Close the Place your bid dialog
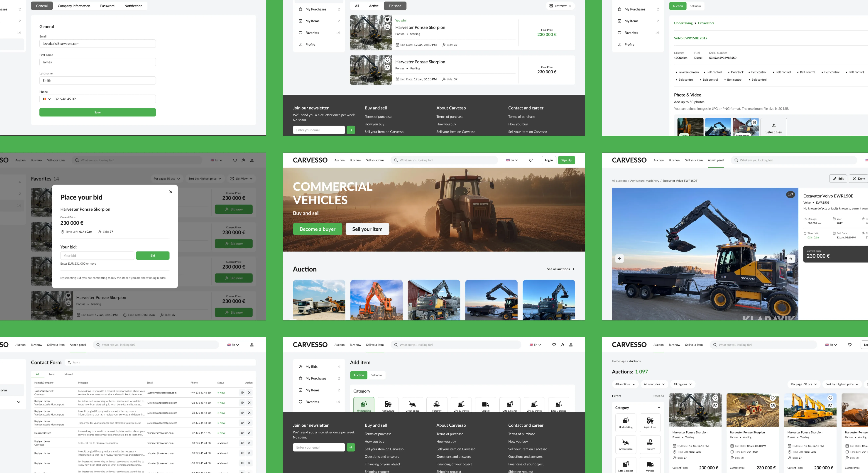The width and height of the screenshot is (868, 473). coord(171,192)
